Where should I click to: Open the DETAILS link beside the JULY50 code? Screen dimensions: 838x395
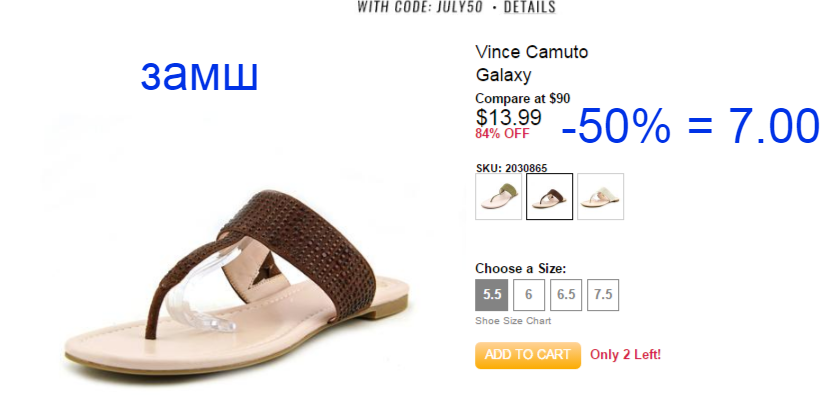(x=530, y=7)
